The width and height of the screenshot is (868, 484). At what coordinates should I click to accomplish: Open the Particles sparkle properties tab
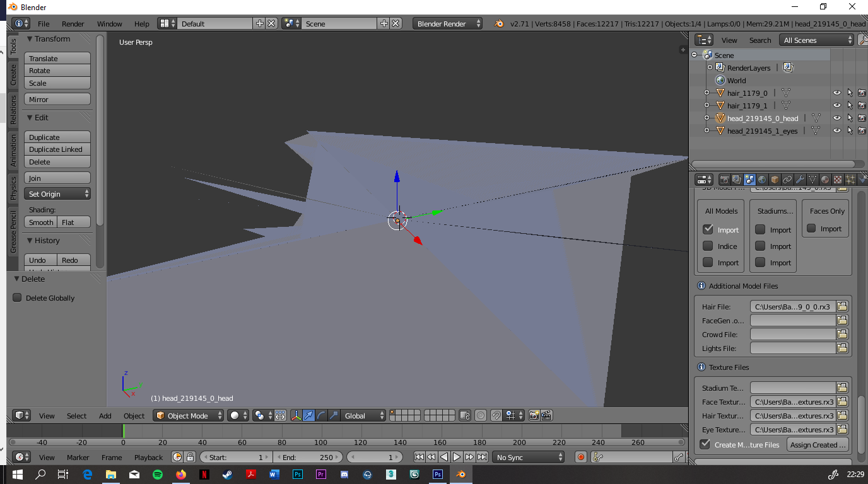850,180
